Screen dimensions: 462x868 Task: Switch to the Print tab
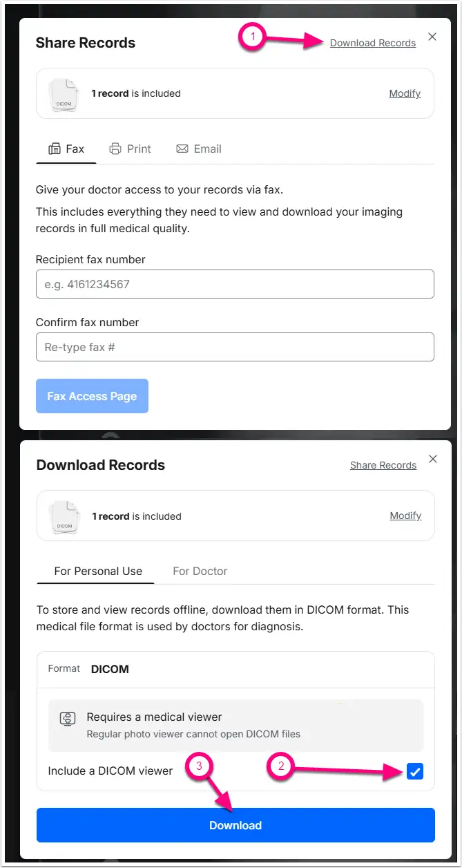click(130, 149)
